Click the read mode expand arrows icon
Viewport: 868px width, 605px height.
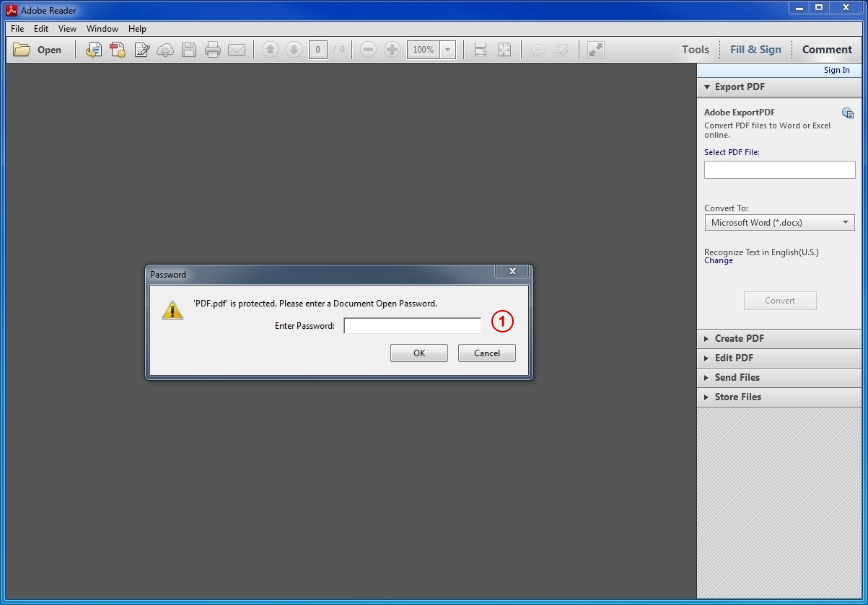tap(595, 50)
